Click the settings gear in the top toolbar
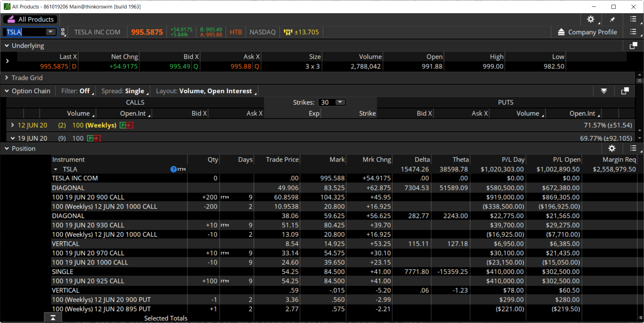 591,19
